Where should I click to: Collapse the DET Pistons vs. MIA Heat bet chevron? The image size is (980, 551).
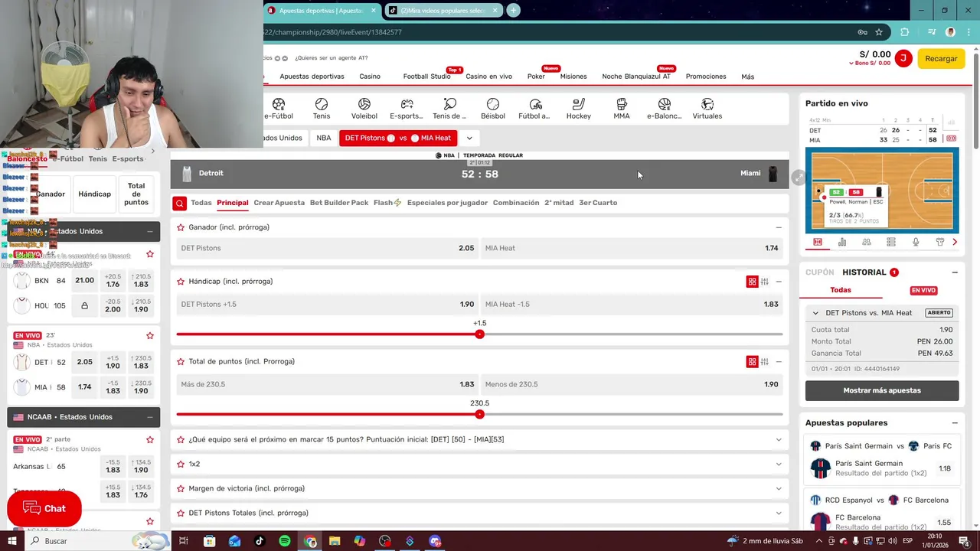pos(815,313)
